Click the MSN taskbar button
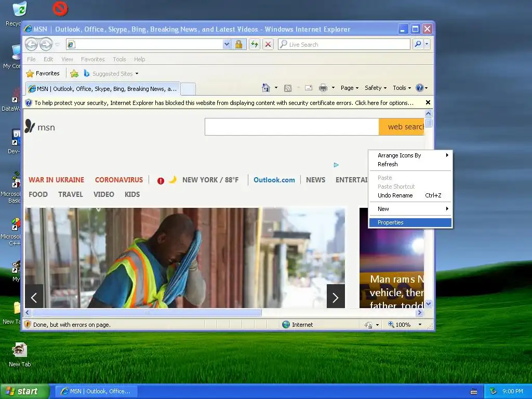532x399 pixels. point(97,391)
